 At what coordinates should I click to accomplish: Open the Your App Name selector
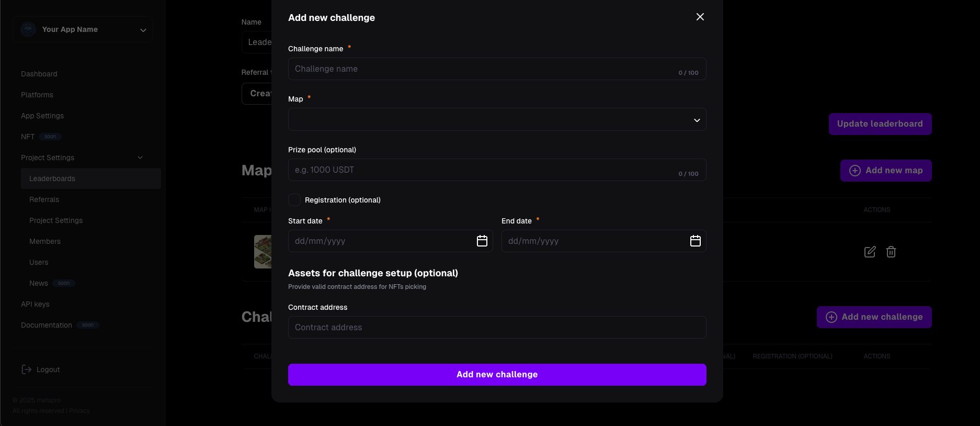pos(83,29)
